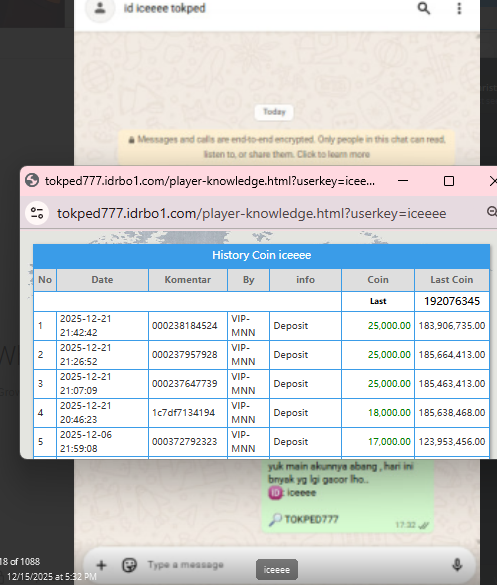Click last coin value 185,463,413.00
Screen dimensions: 497x585
click(452, 384)
